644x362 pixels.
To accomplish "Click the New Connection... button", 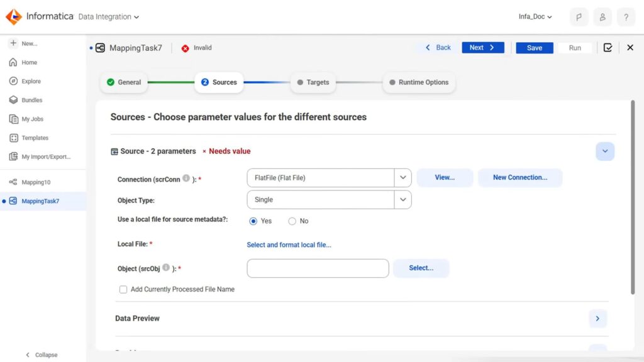I will (x=520, y=178).
